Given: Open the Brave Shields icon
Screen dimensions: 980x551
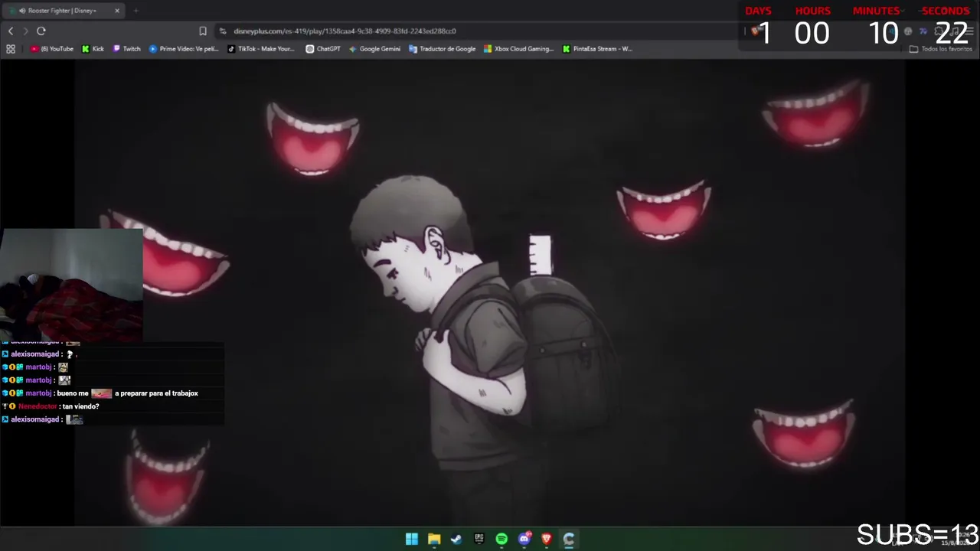Looking at the screenshot, I should point(755,31).
